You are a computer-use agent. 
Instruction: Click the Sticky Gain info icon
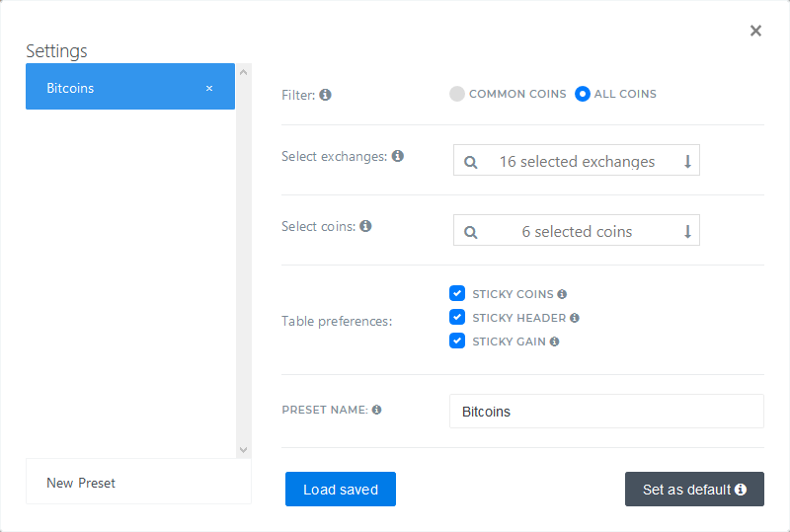point(554,342)
